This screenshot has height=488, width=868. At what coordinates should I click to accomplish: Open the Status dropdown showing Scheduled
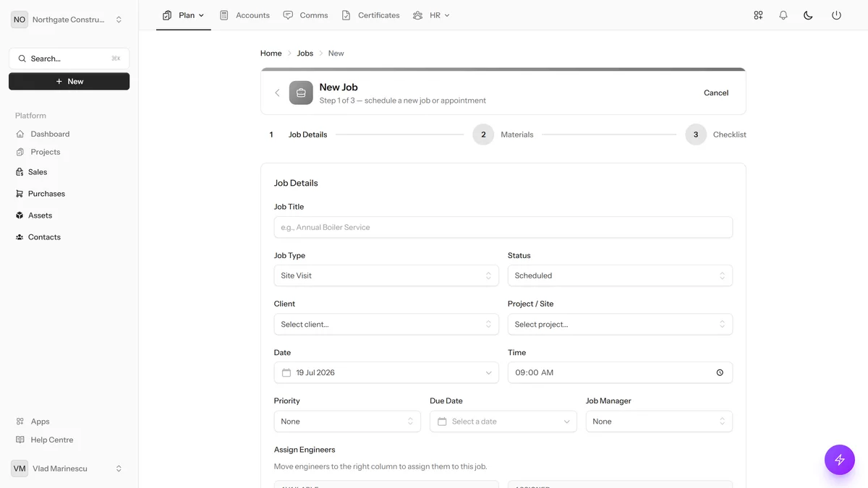pos(620,275)
